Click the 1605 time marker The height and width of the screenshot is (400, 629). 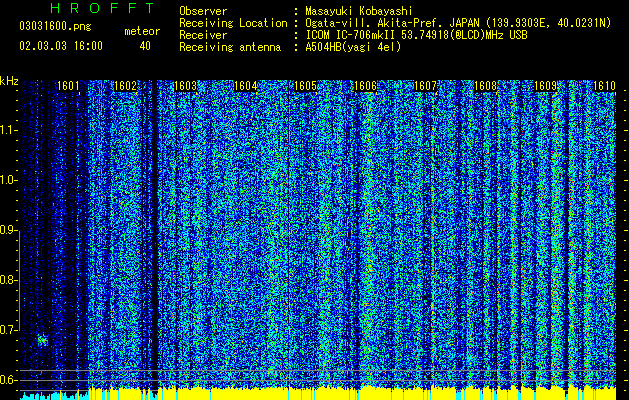point(306,86)
